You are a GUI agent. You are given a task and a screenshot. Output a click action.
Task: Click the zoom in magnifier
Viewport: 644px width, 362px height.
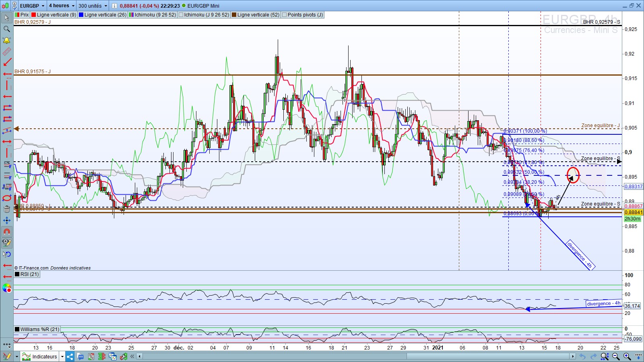click(627, 356)
